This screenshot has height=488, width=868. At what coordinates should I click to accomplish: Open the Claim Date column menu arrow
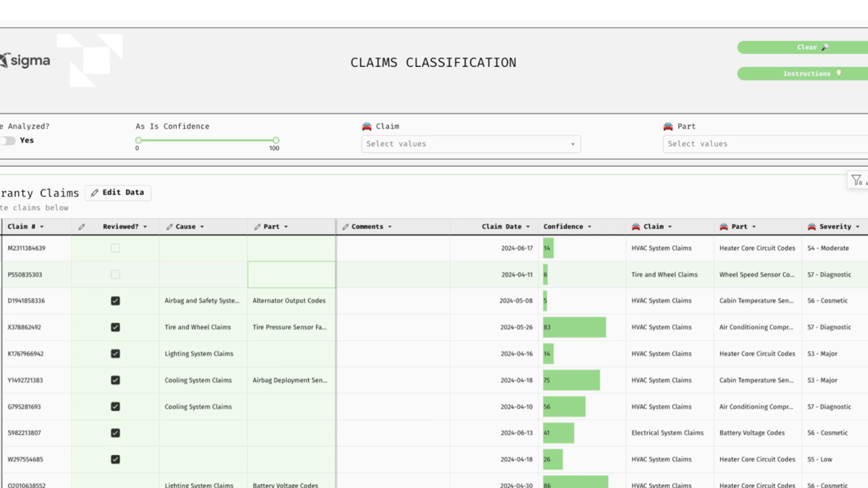[528, 227]
